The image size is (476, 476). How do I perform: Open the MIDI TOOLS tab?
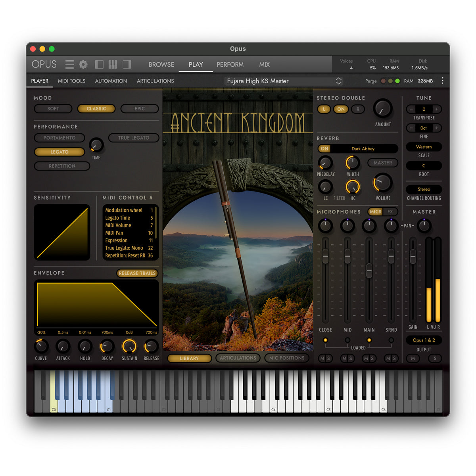click(71, 81)
